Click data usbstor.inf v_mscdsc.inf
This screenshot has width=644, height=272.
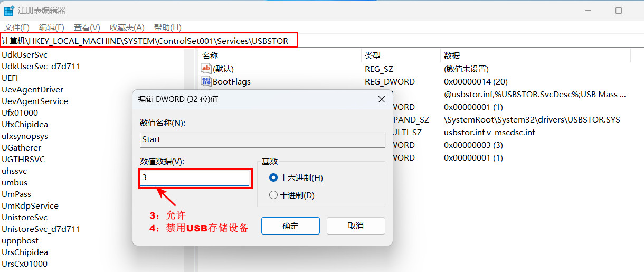click(x=489, y=132)
